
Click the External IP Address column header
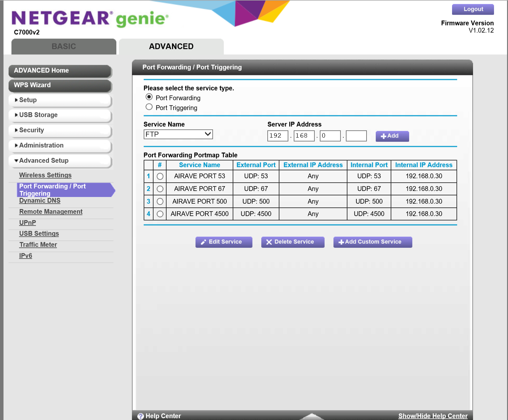pyautogui.click(x=313, y=165)
